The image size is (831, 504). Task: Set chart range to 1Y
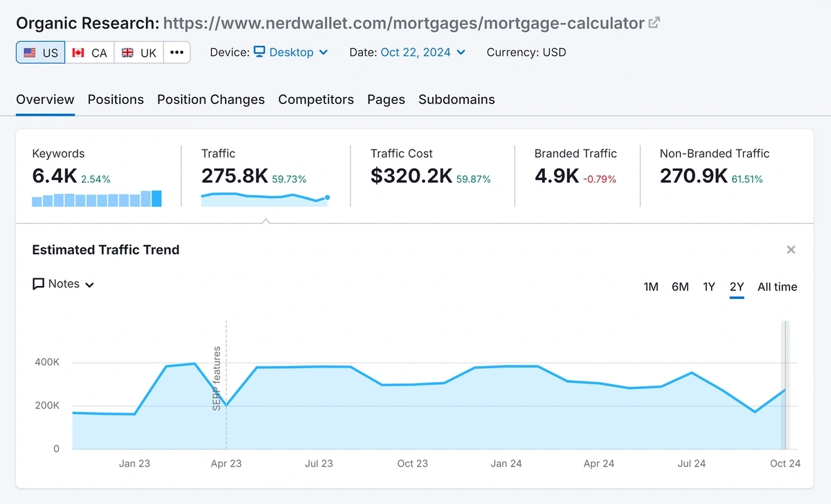coord(709,287)
